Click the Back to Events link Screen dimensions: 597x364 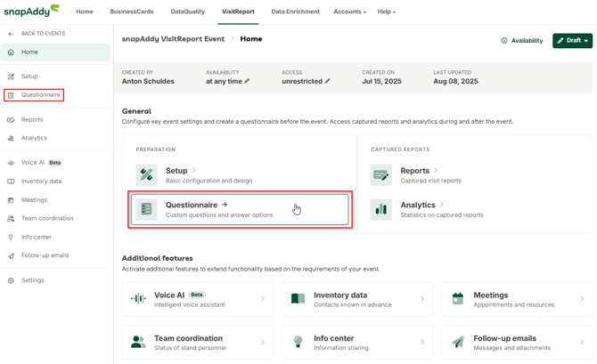tap(43, 34)
